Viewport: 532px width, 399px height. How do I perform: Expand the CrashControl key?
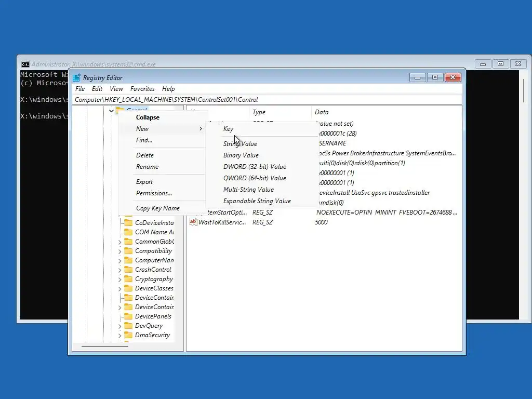[x=120, y=270]
